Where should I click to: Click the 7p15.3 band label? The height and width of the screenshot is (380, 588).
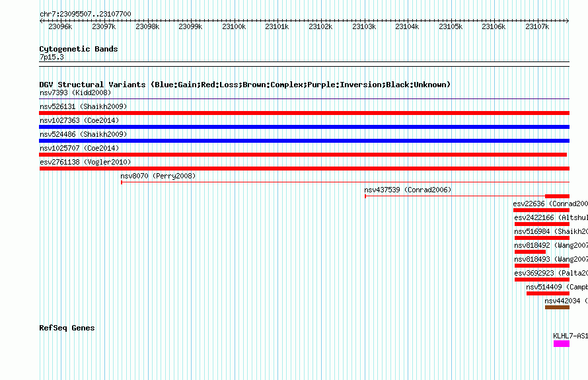coord(52,57)
